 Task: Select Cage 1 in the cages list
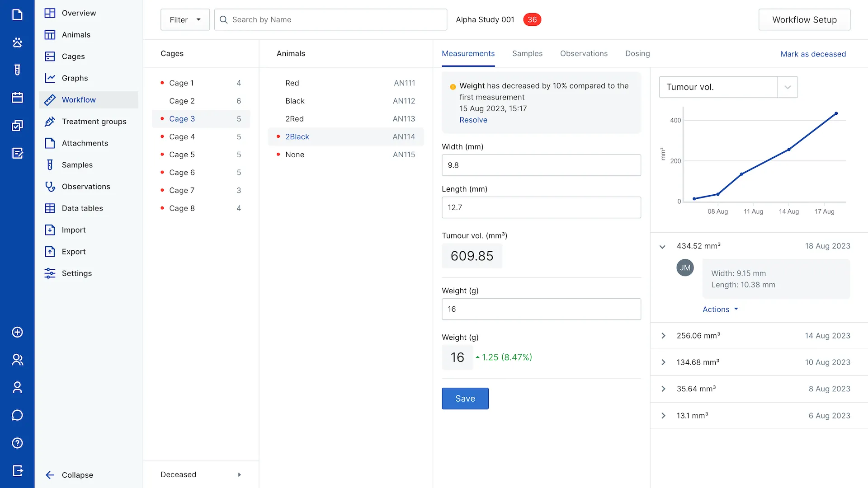(x=201, y=83)
